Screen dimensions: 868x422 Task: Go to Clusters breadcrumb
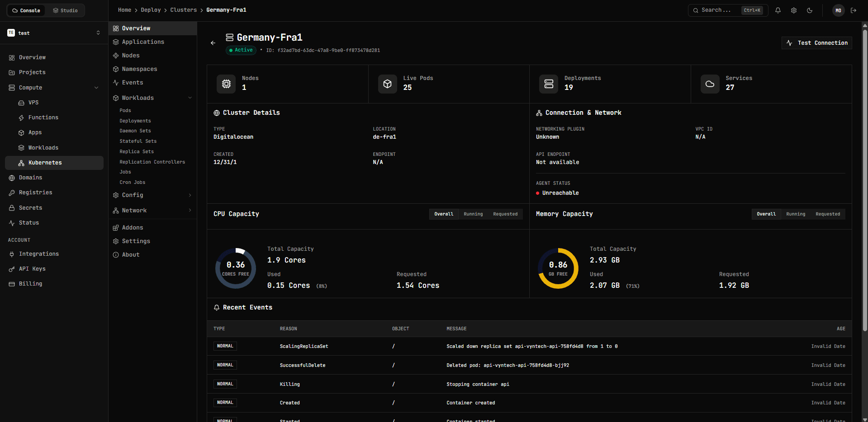(x=183, y=10)
